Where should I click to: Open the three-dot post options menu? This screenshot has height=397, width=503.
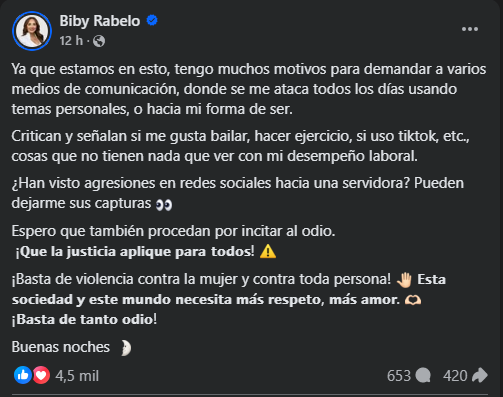(x=470, y=29)
